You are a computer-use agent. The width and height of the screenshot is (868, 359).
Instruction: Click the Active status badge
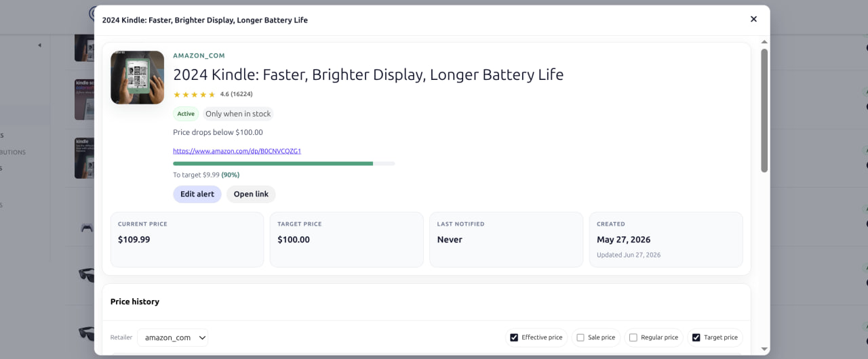coord(186,114)
